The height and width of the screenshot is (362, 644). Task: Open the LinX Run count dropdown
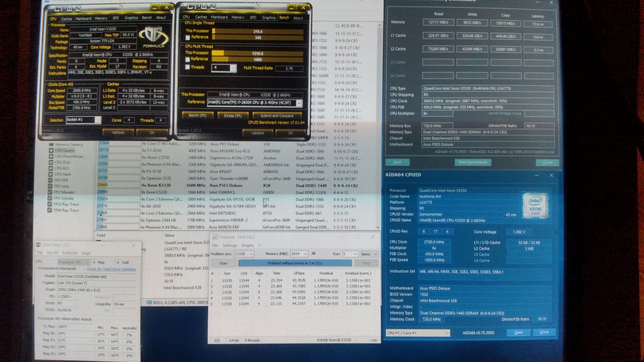pos(356,254)
